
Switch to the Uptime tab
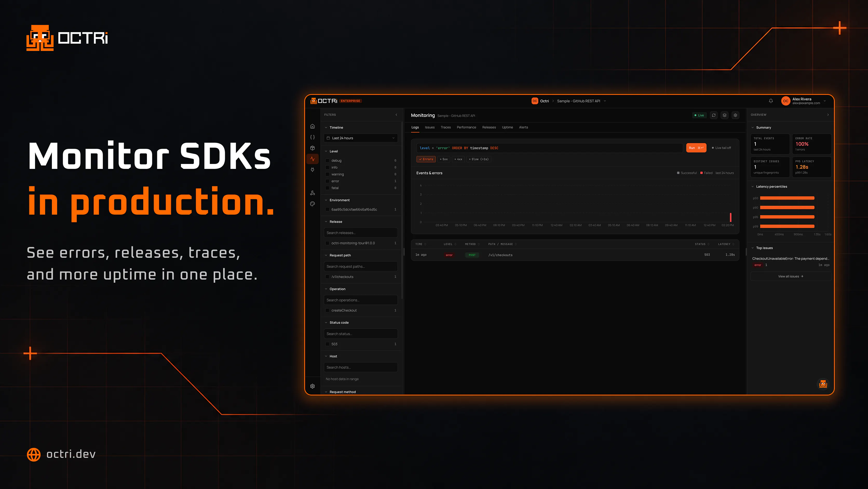(x=507, y=127)
